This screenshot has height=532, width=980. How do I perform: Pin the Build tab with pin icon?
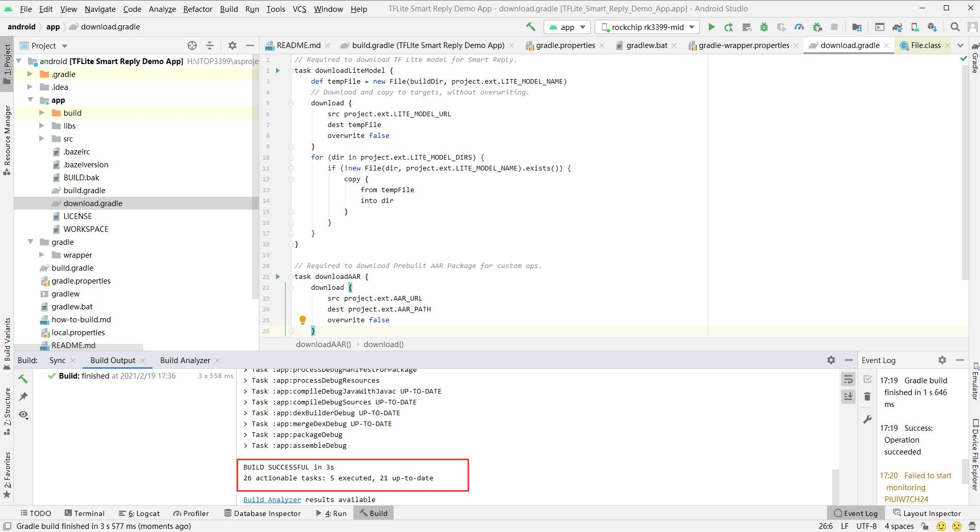[x=23, y=397]
